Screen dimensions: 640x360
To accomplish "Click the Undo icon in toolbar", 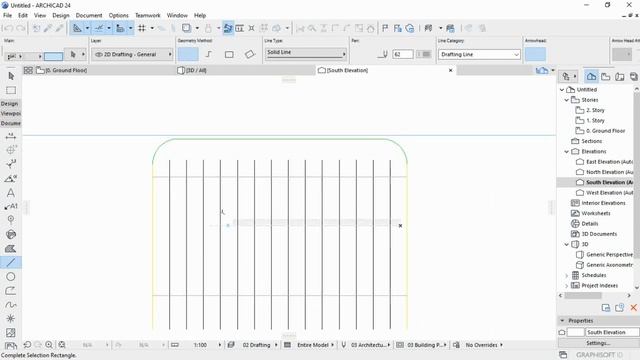I will click(x=8, y=28).
